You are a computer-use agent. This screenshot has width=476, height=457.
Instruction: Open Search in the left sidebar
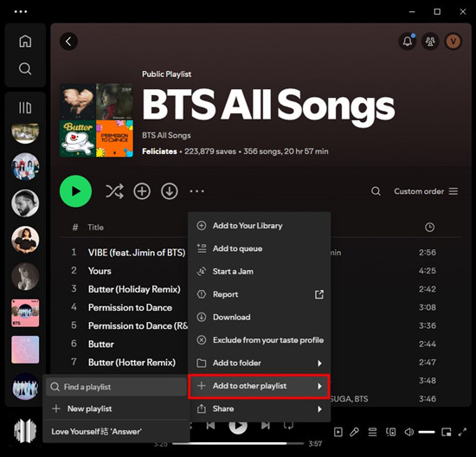(25, 68)
